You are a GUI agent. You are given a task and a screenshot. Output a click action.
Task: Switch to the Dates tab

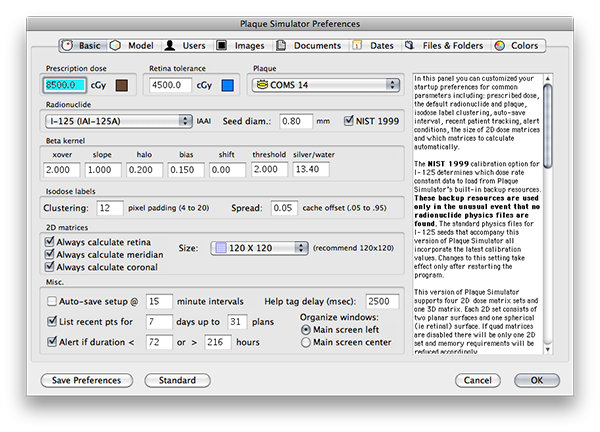373,46
